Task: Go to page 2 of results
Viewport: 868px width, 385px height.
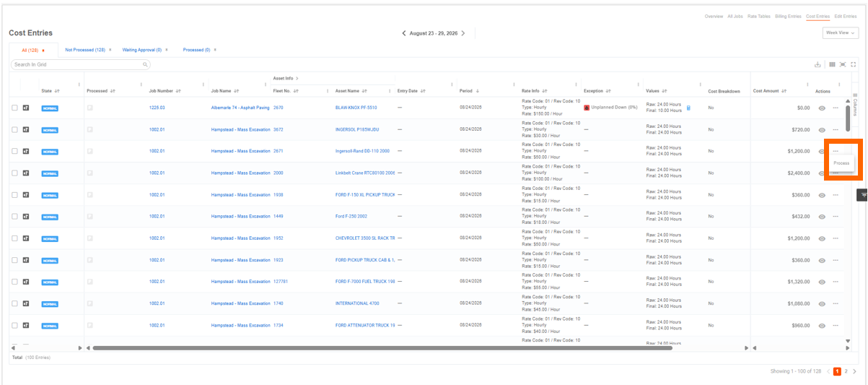Action: click(846, 371)
